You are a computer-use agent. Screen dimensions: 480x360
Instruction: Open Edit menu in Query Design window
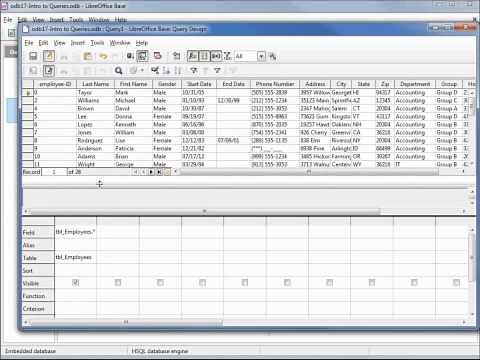(43, 43)
